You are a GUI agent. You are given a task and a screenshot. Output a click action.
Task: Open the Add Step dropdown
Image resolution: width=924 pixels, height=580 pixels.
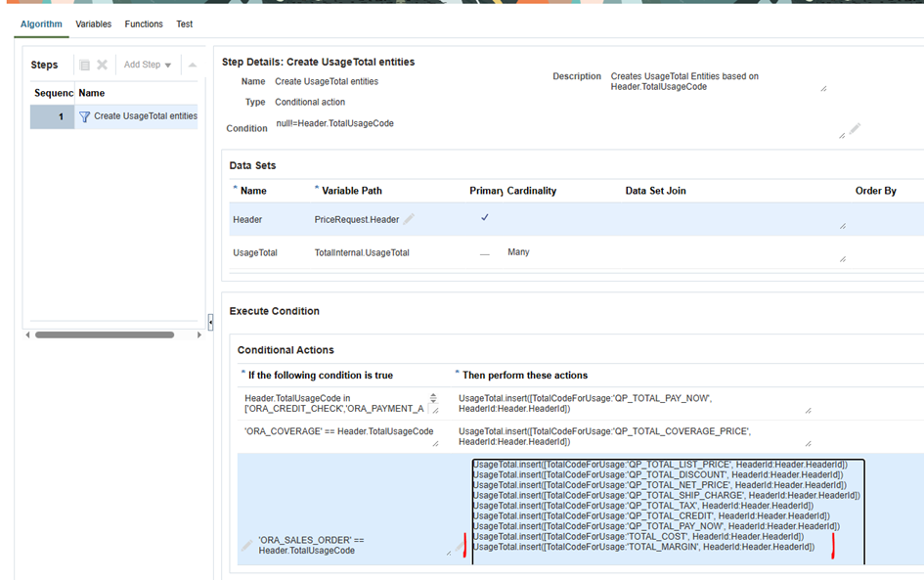click(148, 65)
